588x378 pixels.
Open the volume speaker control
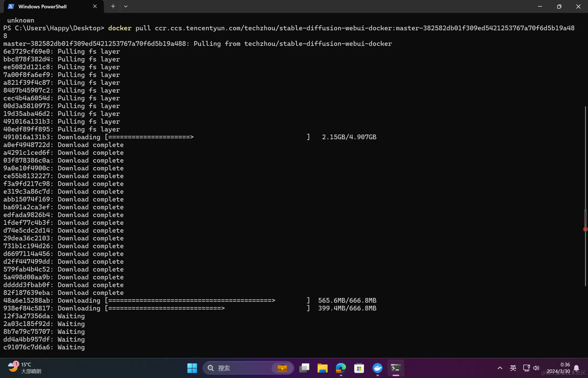point(536,368)
